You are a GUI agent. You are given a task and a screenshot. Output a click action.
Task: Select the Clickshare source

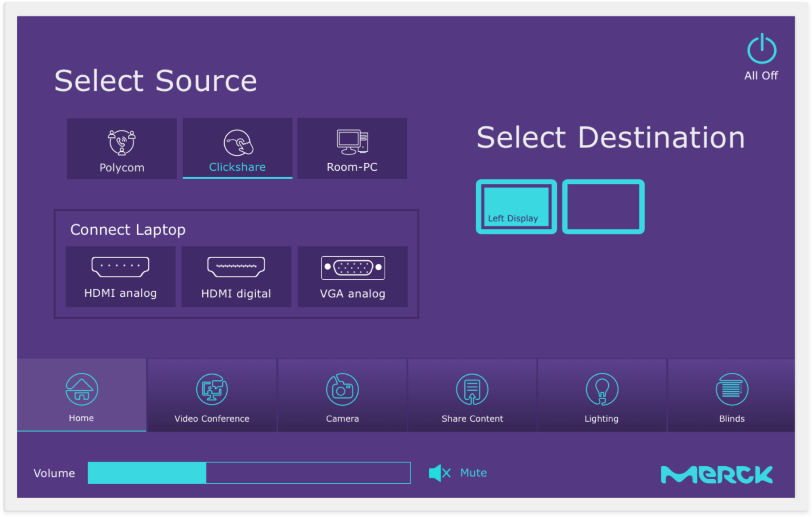pos(237,149)
